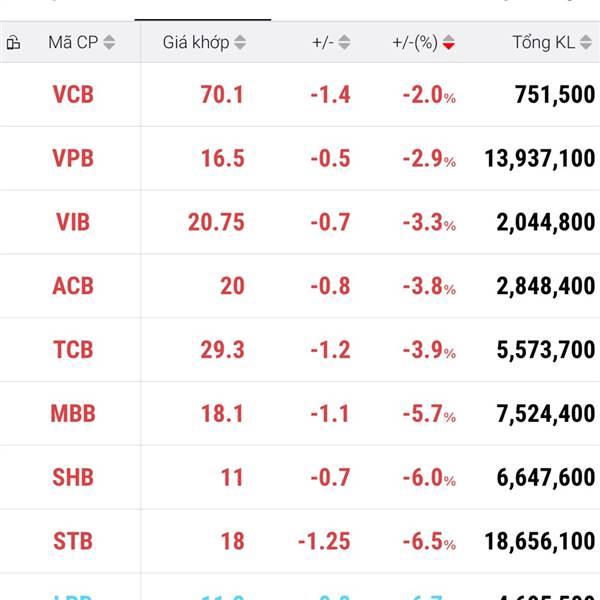
Task: Click ACB total volume 2,848,400
Action: (x=546, y=286)
